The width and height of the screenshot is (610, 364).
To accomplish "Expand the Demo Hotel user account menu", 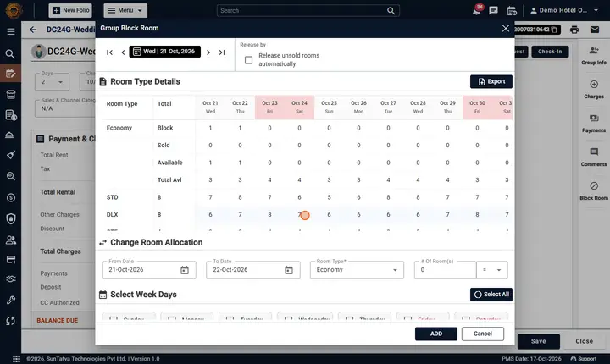I will pyautogui.click(x=564, y=10).
